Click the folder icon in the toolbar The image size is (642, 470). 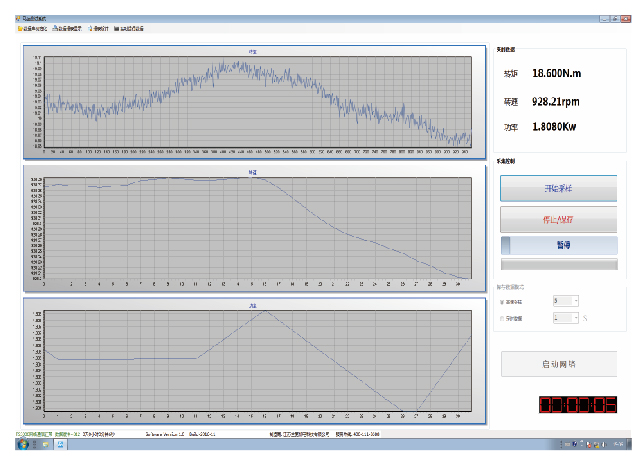[x=20, y=29]
